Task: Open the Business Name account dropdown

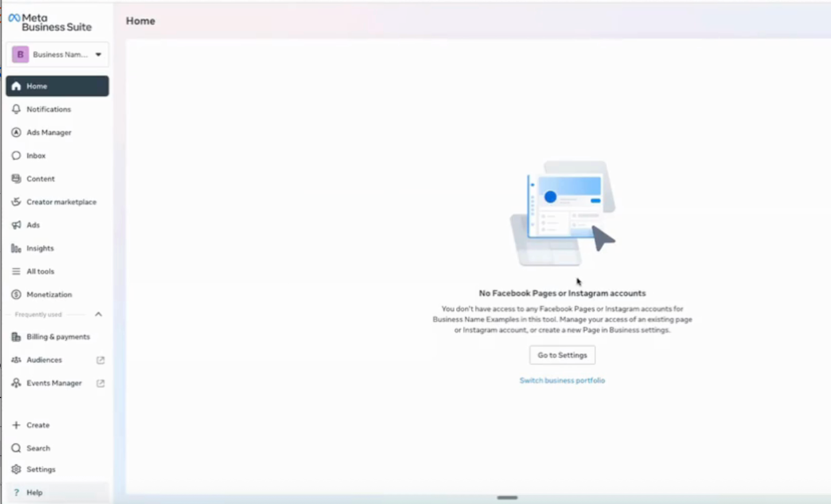Action: (58, 55)
